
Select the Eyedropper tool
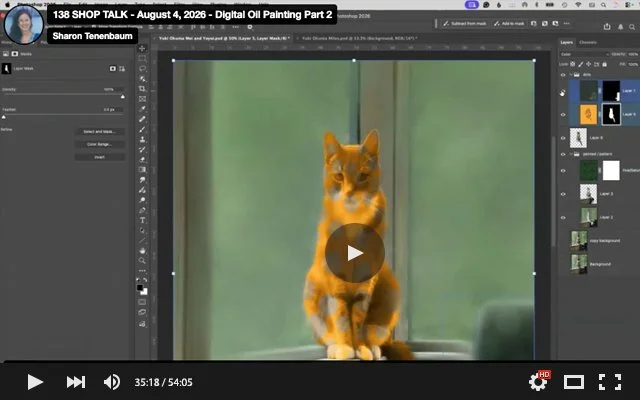tap(142, 109)
